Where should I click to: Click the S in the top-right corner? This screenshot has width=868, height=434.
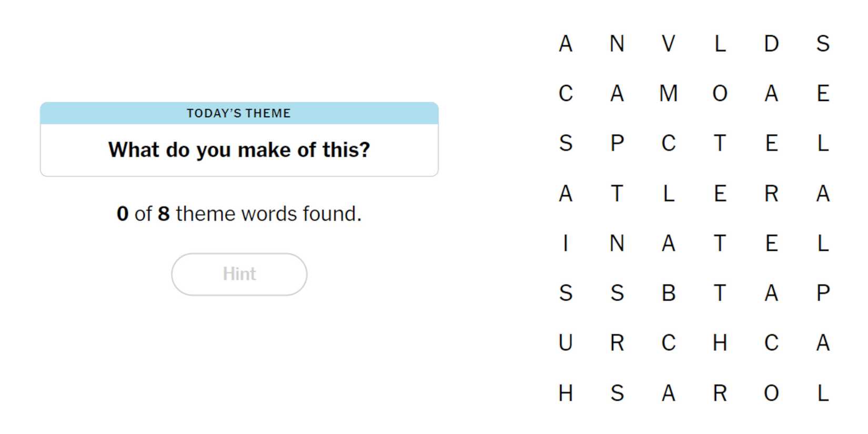point(823,44)
